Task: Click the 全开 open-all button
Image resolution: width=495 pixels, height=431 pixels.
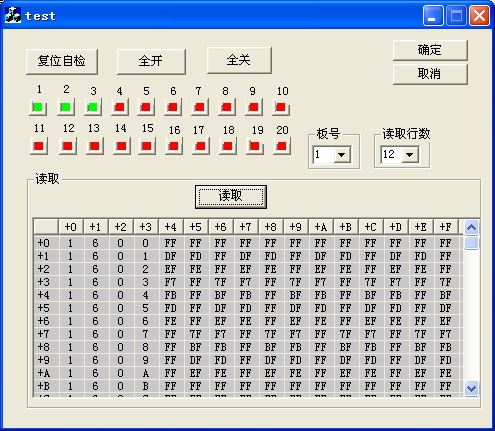Action: point(151,61)
